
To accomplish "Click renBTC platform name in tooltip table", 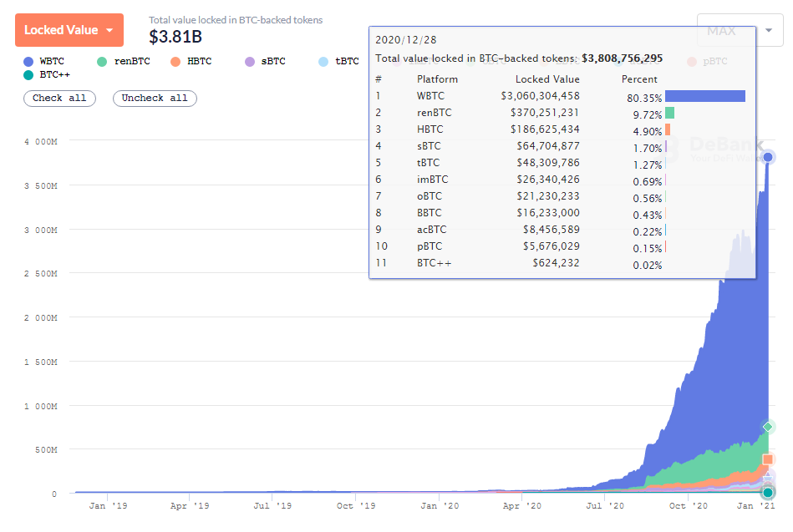I will (435, 113).
